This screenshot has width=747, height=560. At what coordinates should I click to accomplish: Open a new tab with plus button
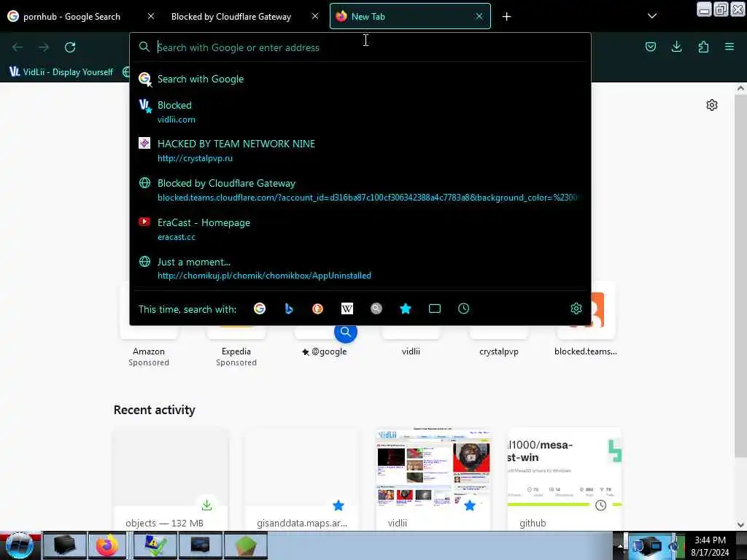coord(506,17)
